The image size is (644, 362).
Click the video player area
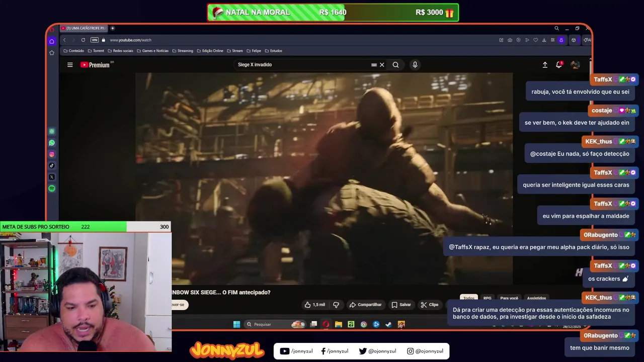coord(324,179)
